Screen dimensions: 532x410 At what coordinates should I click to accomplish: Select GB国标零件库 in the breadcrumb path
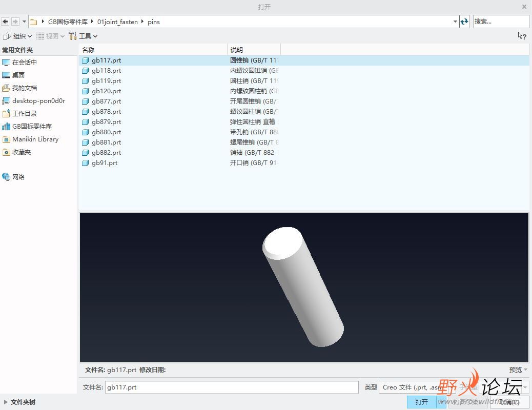tap(68, 22)
